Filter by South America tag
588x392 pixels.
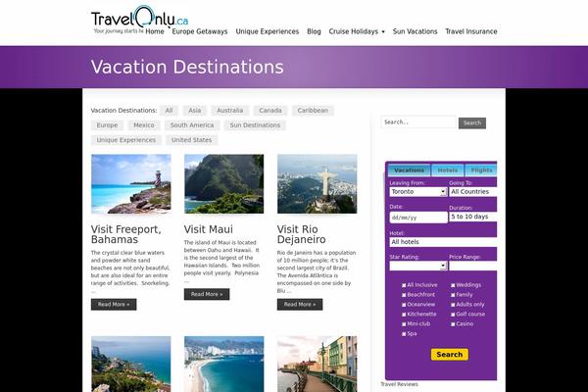[192, 124]
